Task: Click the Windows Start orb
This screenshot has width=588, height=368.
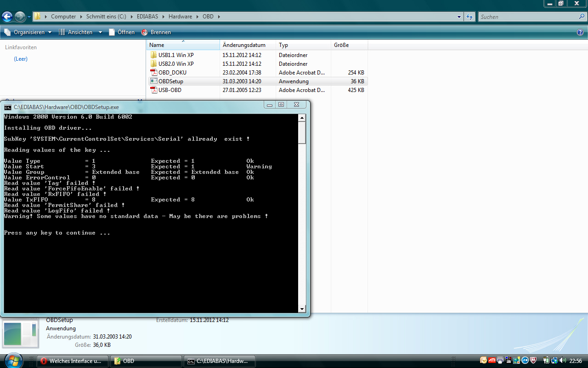Action: tap(13, 360)
